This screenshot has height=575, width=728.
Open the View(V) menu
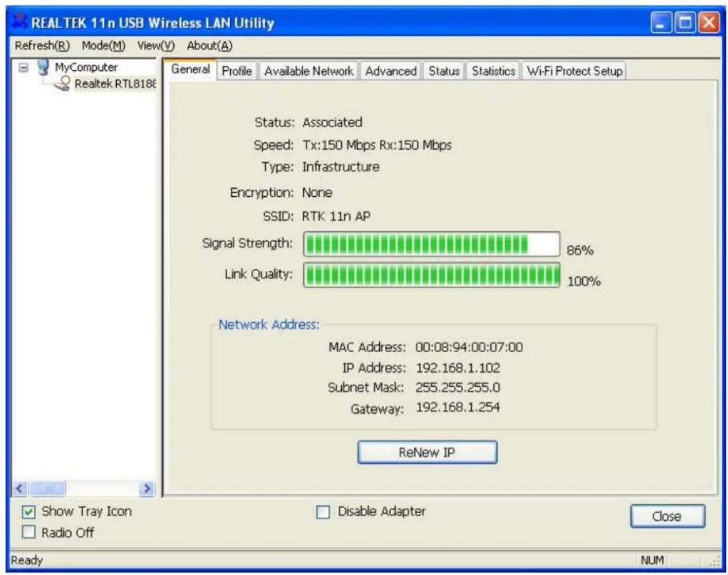[x=156, y=45]
